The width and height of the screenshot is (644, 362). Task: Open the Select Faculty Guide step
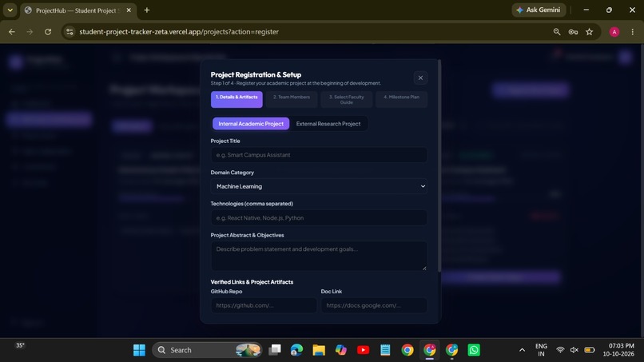(x=346, y=99)
